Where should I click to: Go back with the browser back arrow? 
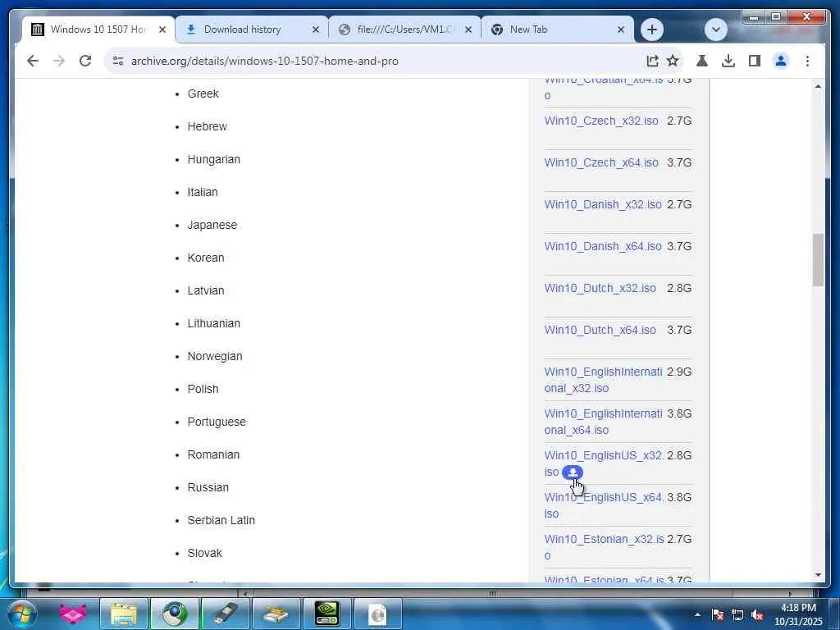point(33,61)
